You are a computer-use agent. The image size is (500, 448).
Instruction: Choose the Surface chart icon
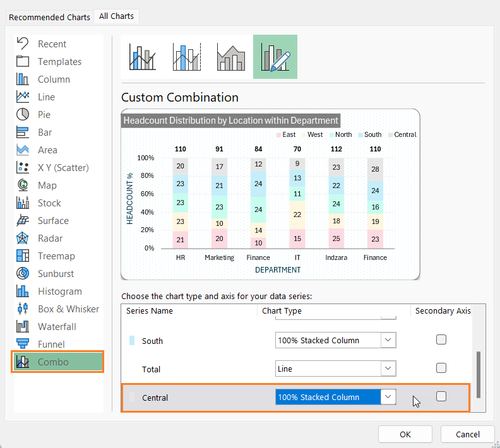23,220
